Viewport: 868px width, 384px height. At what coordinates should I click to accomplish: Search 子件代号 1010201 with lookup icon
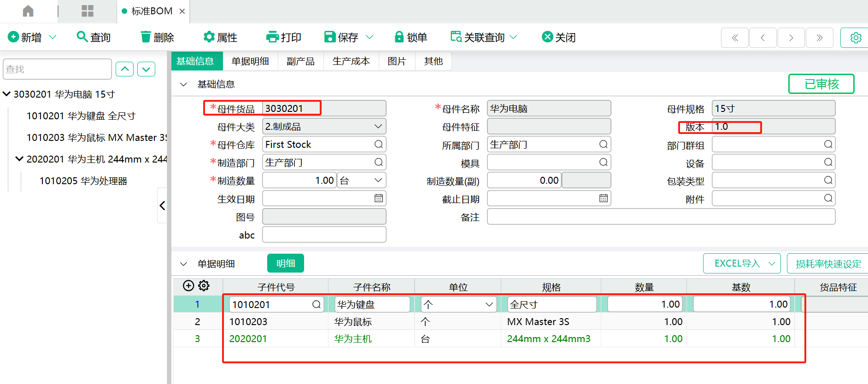pos(317,304)
